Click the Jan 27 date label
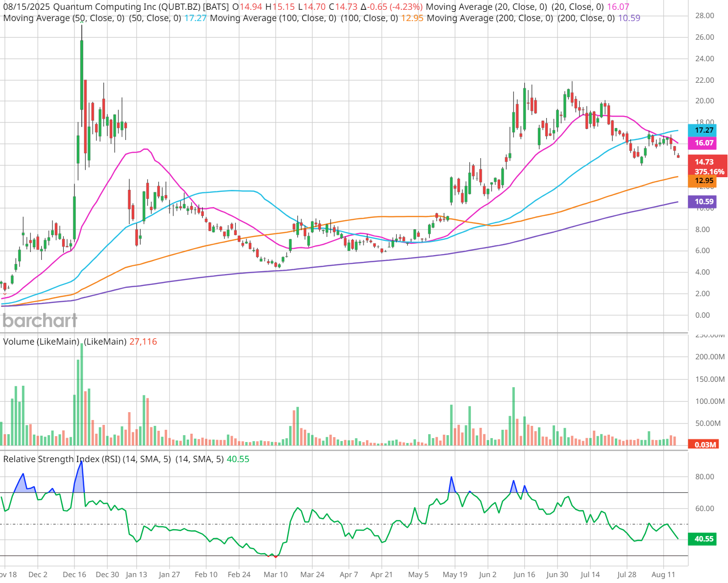The width and height of the screenshot is (728, 583). click(x=169, y=575)
